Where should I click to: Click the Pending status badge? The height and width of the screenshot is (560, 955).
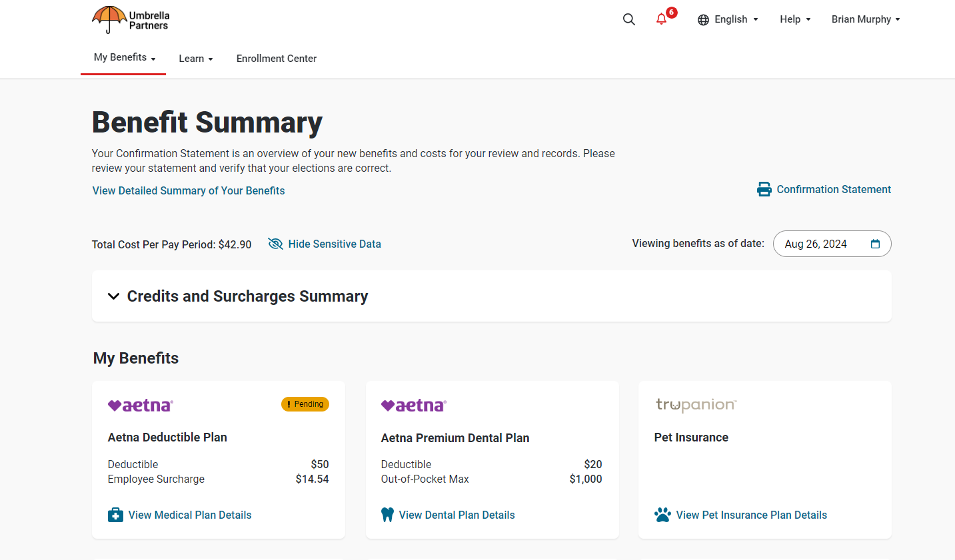click(305, 404)
